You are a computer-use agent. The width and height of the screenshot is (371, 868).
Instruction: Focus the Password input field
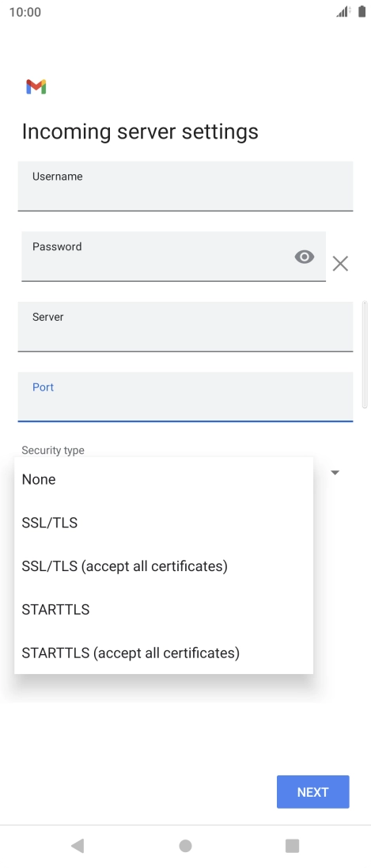(x=173, y=257)
